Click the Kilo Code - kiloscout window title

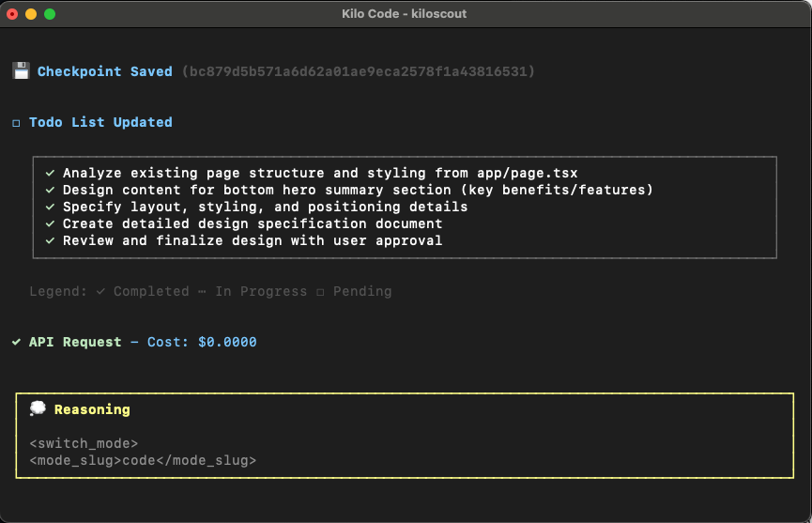point(404,14)
